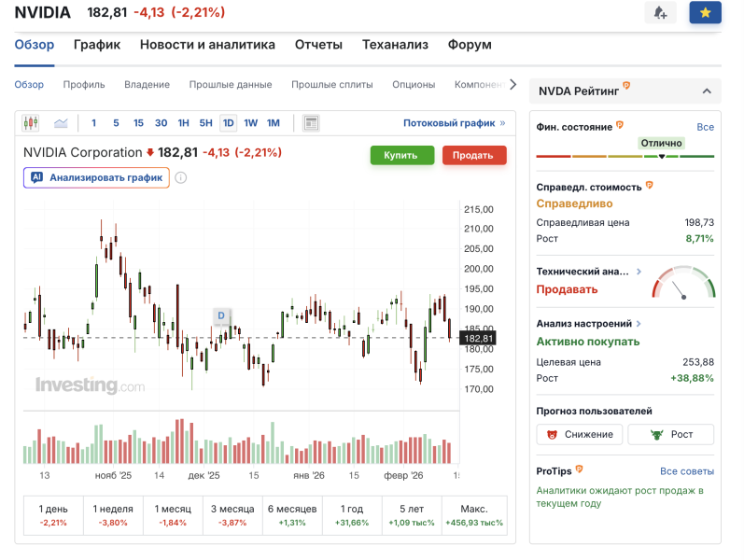Viewport: 744px width, 560px height.
Task: Open the Теханализ tab
Action: click(x=395, y=45)
